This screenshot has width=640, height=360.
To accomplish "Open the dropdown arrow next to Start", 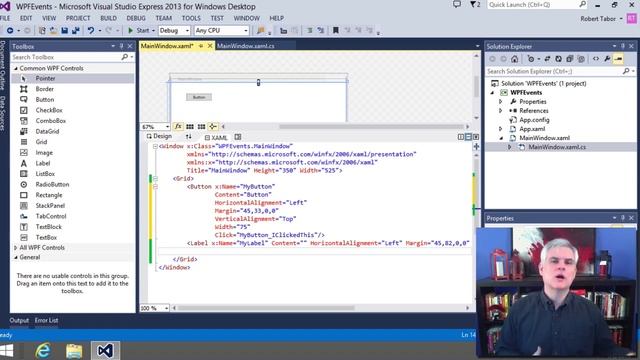I will [x=153, y=31].
